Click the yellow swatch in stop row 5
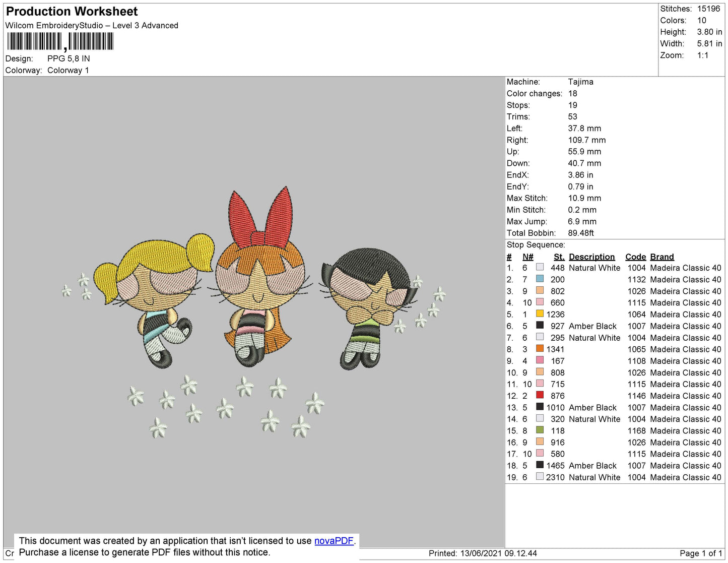Viewport: 728px width, 563px height. coord(540,314)
